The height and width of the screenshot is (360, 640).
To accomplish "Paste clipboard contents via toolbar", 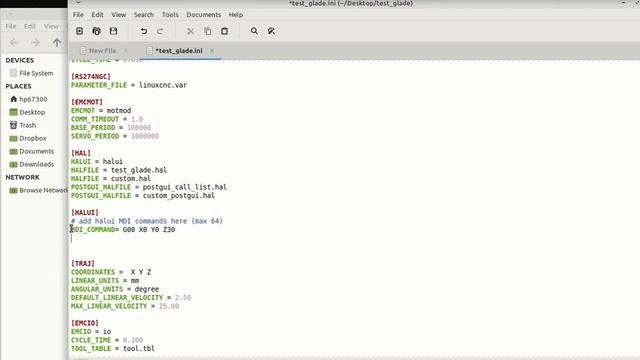I will [x=224, y=31].
